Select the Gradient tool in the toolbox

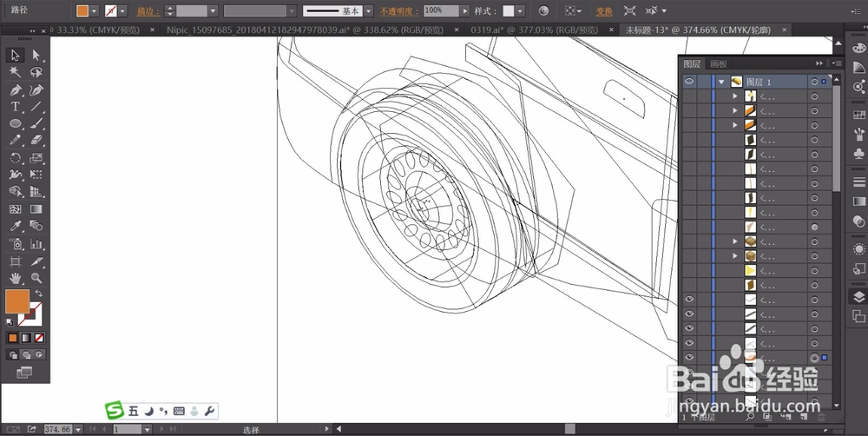36,208
